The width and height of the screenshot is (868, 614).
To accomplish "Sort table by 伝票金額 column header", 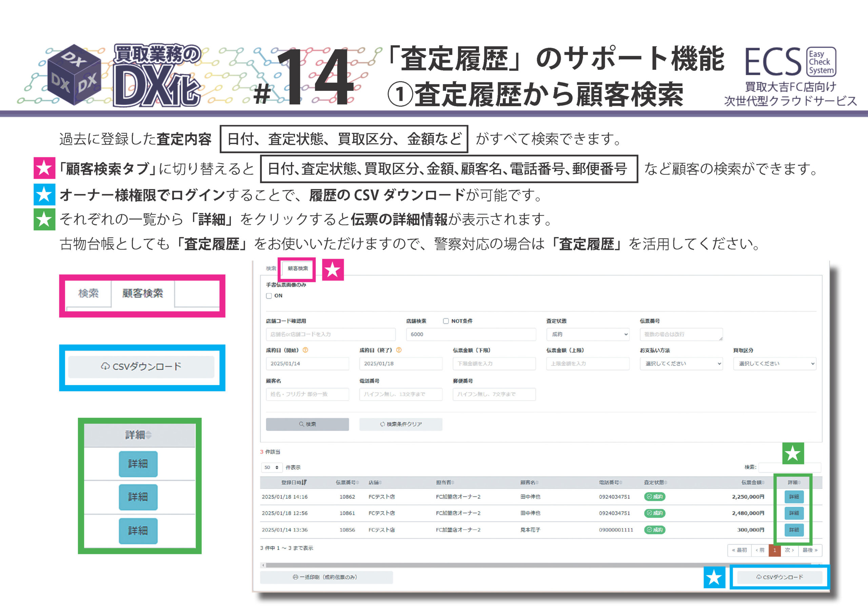I will pos(752,482).
